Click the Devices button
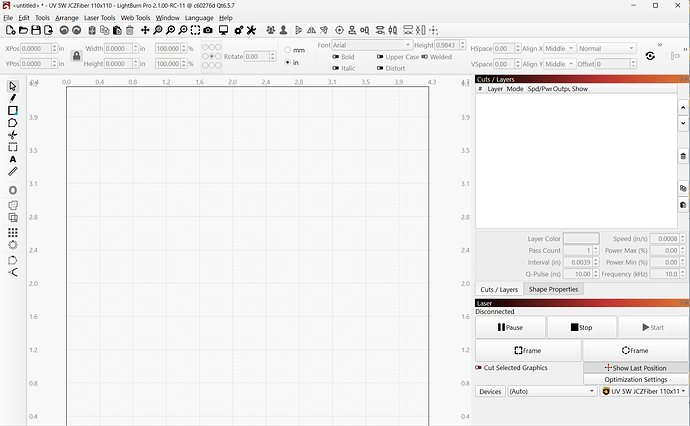Screen dimensions: 690x426 point(490,391)
